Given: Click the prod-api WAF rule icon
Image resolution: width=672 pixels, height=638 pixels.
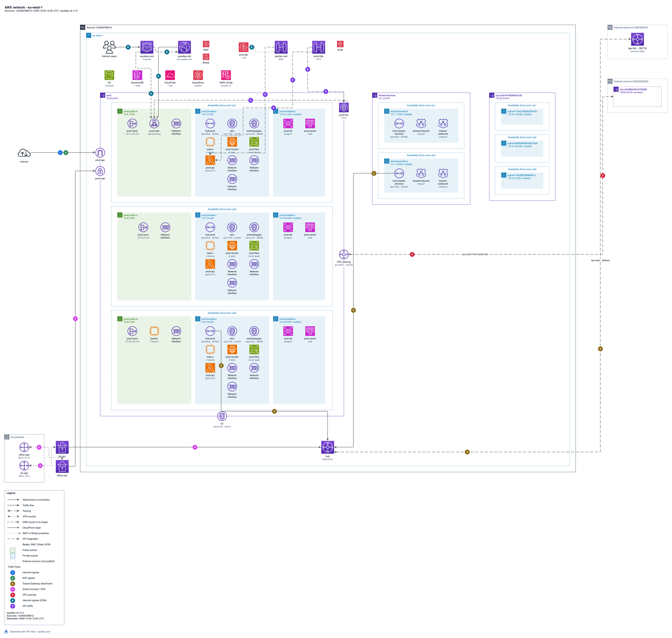Looking at the screenshot, I should (243, 47).
